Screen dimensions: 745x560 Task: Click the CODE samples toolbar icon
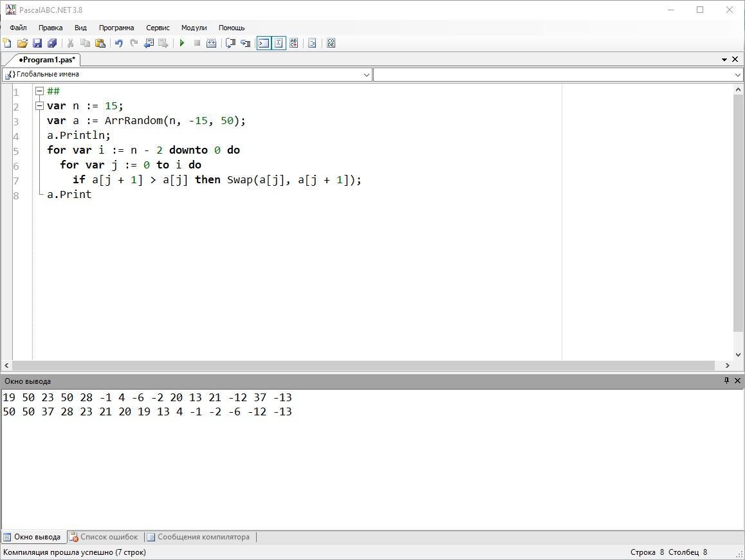click(331, 43)
